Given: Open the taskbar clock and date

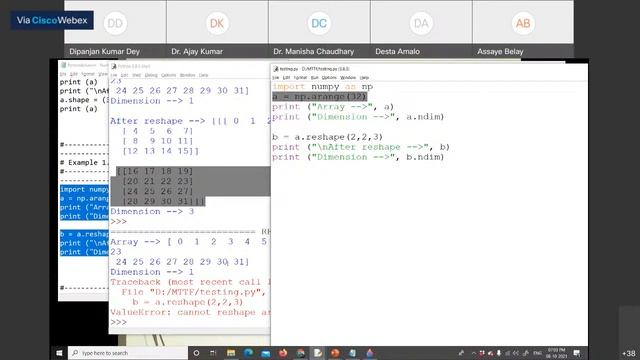Looking at the screenshot, I should (557, 353).
